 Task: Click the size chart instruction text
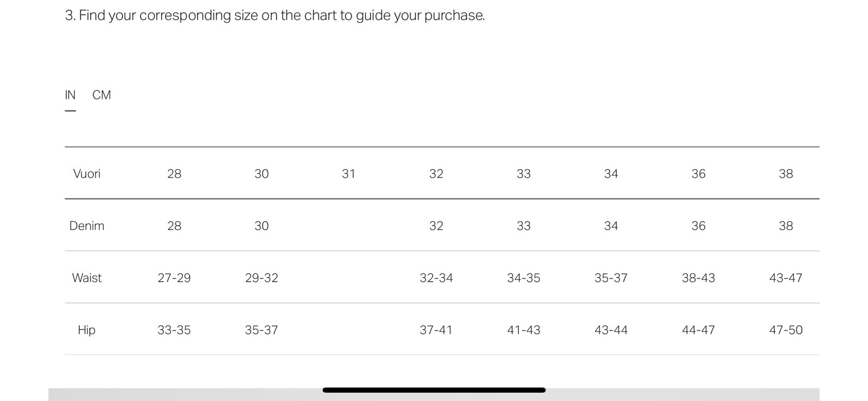275,15
